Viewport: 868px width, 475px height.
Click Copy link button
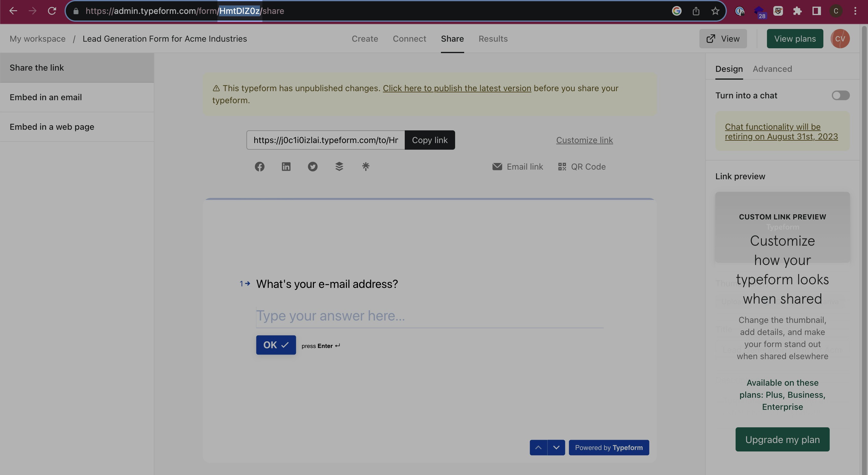pos(429,140)
